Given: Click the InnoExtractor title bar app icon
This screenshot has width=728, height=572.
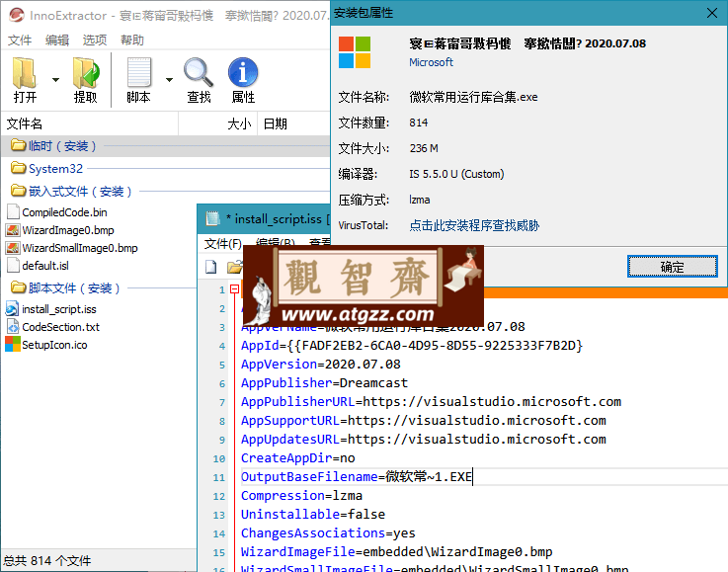Looking at the screenshot, I should pyautogui.click(x=16, y=15).
